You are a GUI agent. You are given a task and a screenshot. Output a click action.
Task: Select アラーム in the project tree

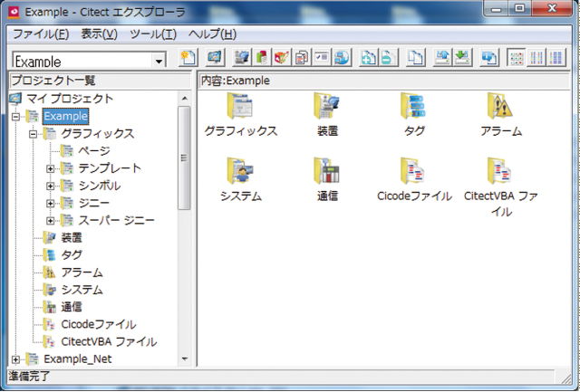[82, 272]
